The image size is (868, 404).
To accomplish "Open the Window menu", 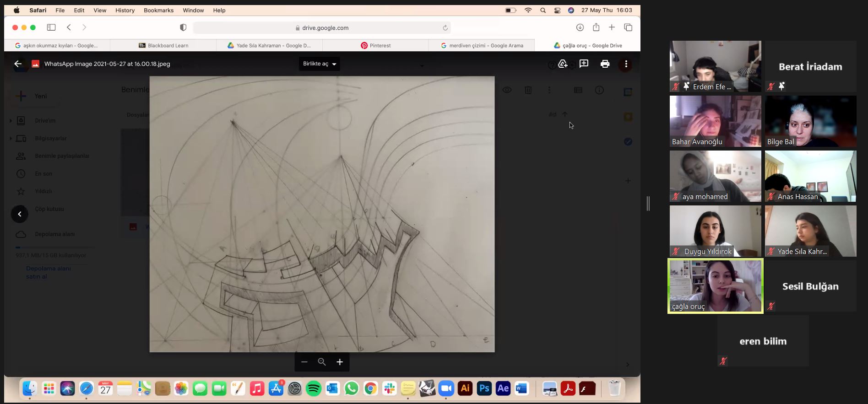I will [x=193, y=10].
